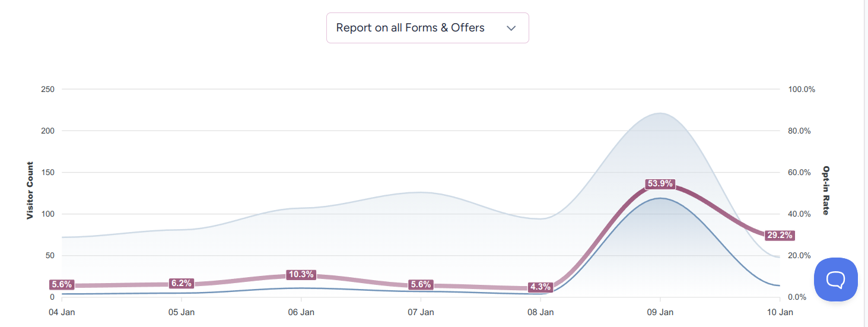Select the 06 Jan date axis label
868x327 pixels.
click(301, 312)
